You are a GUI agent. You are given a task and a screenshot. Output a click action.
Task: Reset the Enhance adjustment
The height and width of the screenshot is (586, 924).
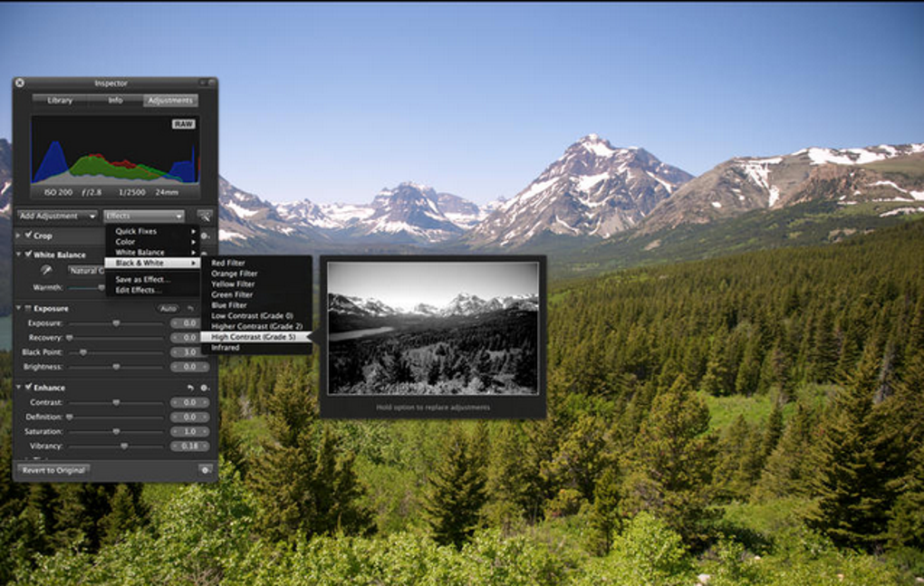(190, 388)
